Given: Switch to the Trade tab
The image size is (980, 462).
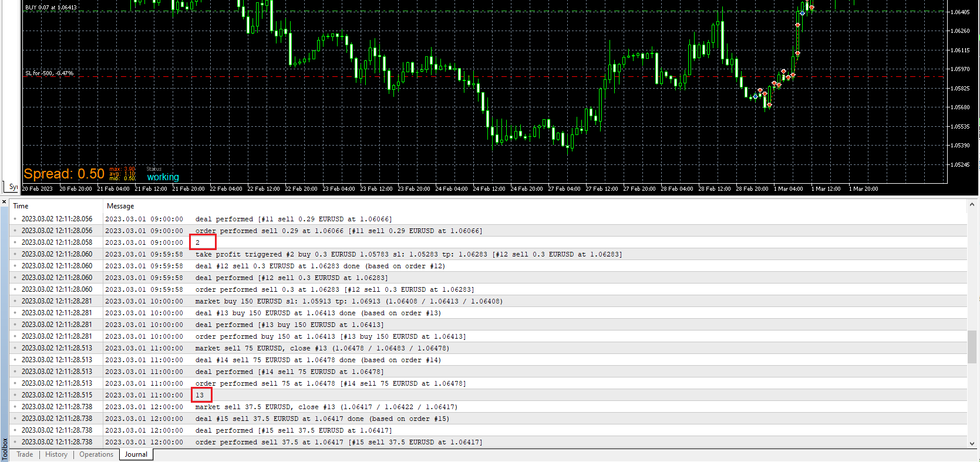Looking at the screenshot, I should (25, 454).
